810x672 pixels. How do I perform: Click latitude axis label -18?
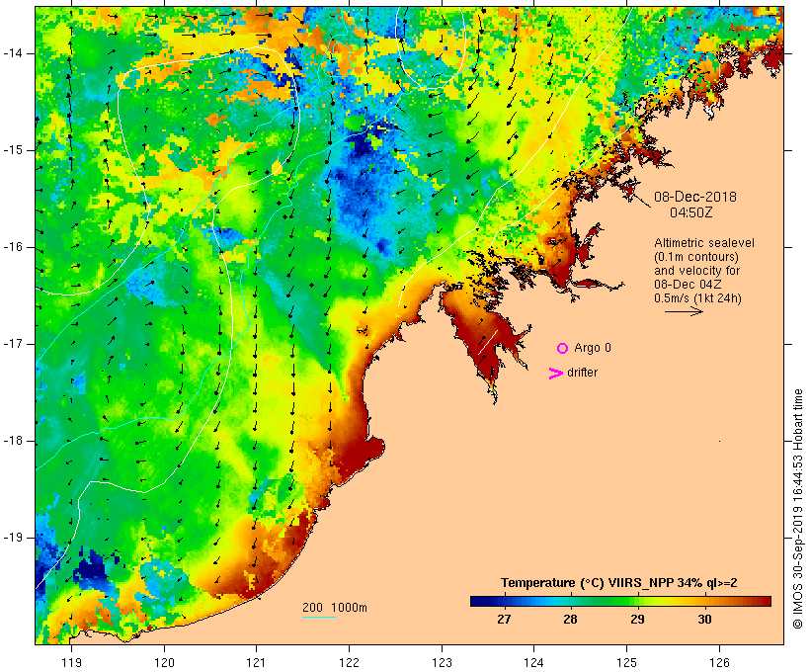[x=13, y=441]
